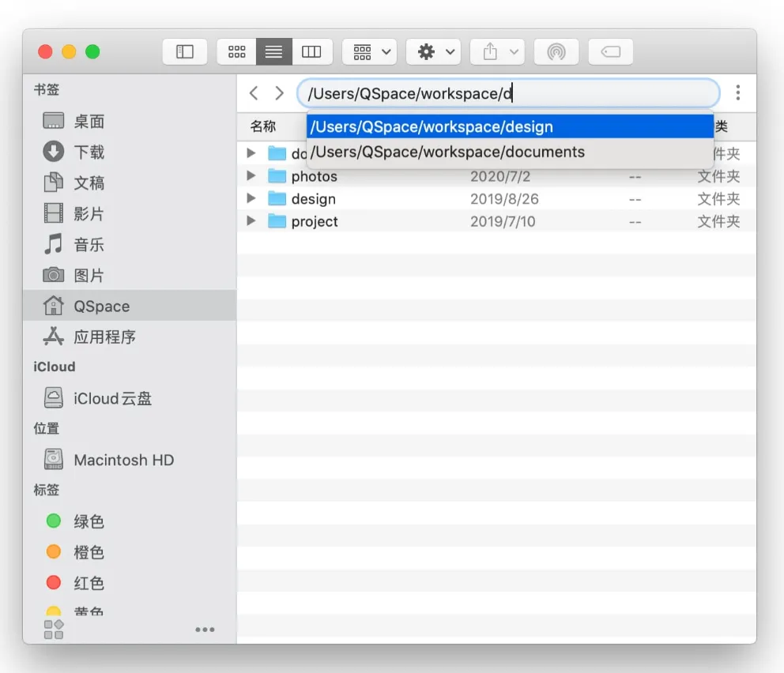Click the 2019/7/10 date cell
The width and height of the screenshot is (784, 673).
pyautogui.click(x=503, y=221)
